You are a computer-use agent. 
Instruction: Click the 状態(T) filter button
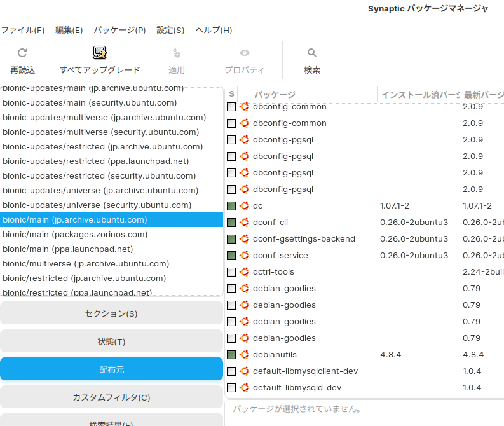click(x=111, y=341)
